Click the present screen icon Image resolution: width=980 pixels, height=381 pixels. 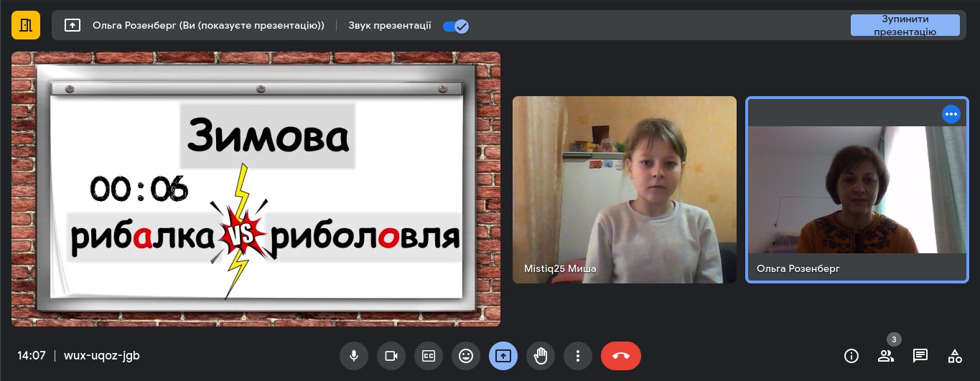503,356
